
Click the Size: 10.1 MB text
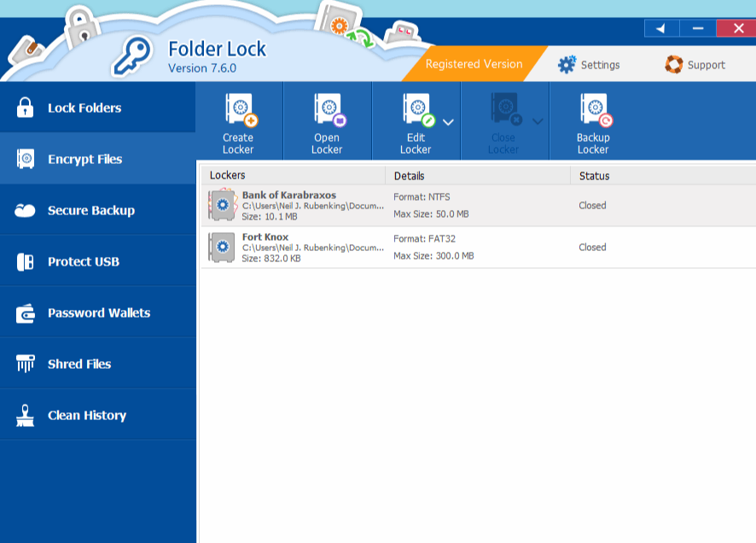pyautogui.click(x=270, y=217)
